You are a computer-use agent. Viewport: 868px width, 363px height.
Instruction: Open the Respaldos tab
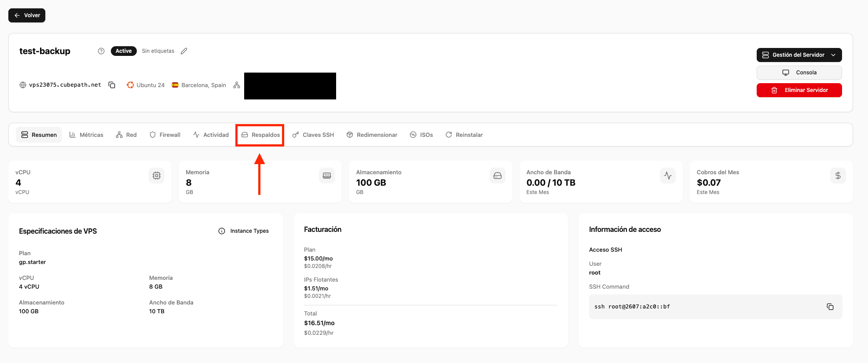coord(260,135)
